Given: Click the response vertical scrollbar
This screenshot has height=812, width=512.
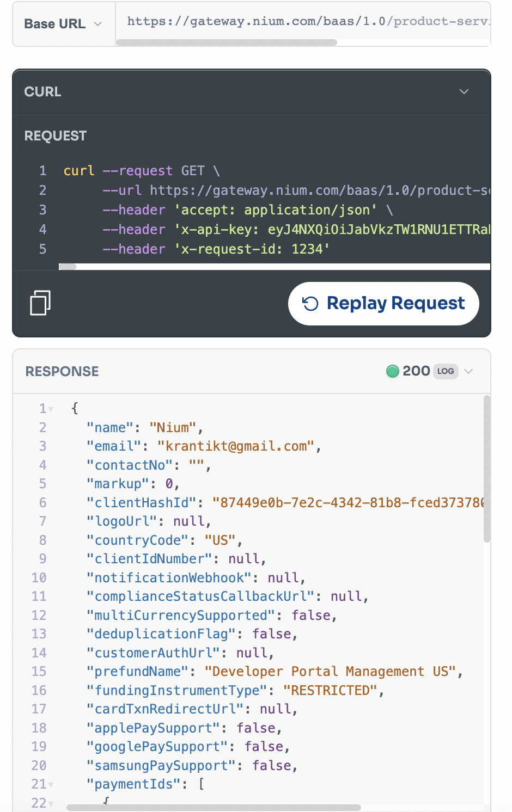Looking at the screenshot, I should point(487,469).
